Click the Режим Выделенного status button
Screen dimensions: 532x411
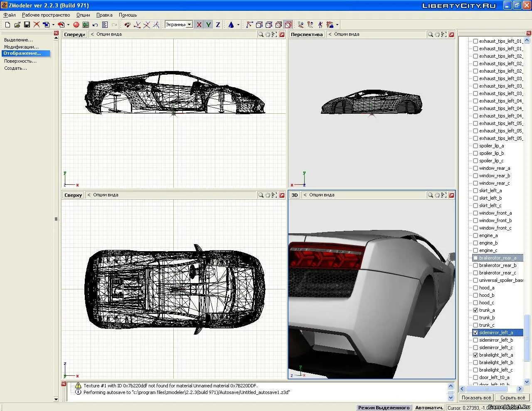tap(384, 408)
